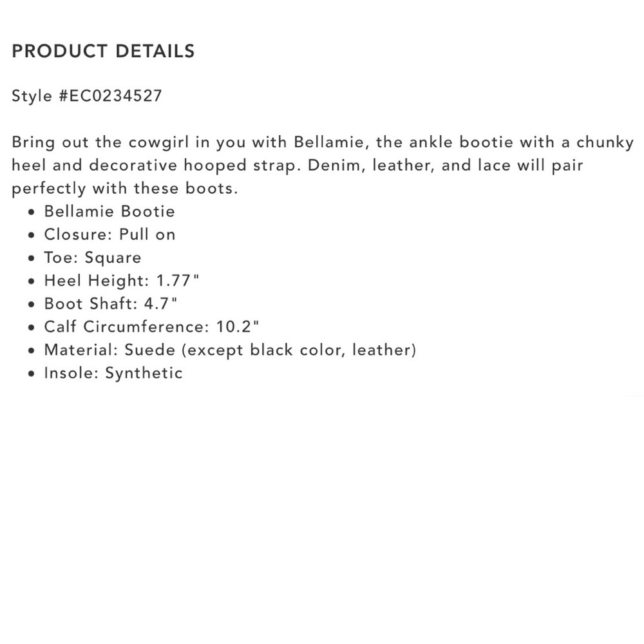Click the Style #EC0234527 text
The height and width of the screenshot is (644, 644).
[87, 96]
